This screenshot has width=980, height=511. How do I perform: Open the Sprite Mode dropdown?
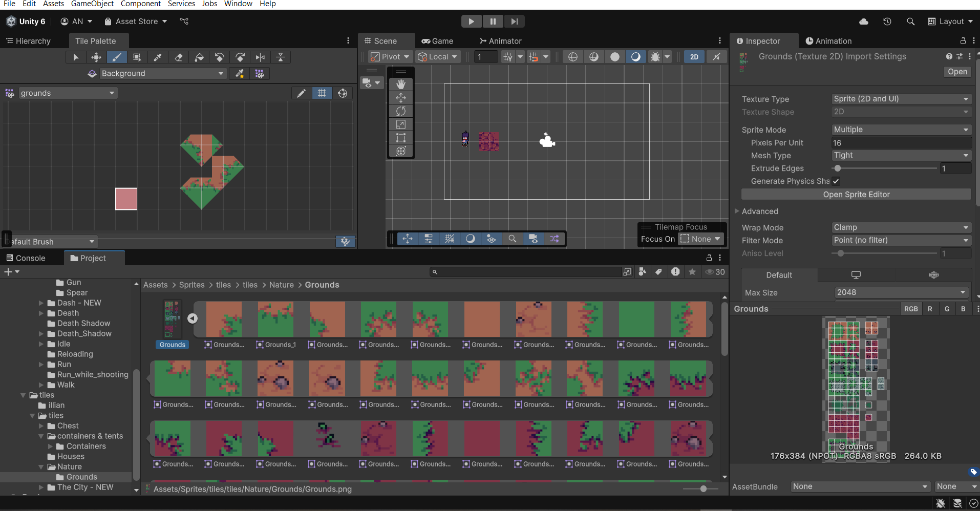pyautogui.click(x=901, y=130)
